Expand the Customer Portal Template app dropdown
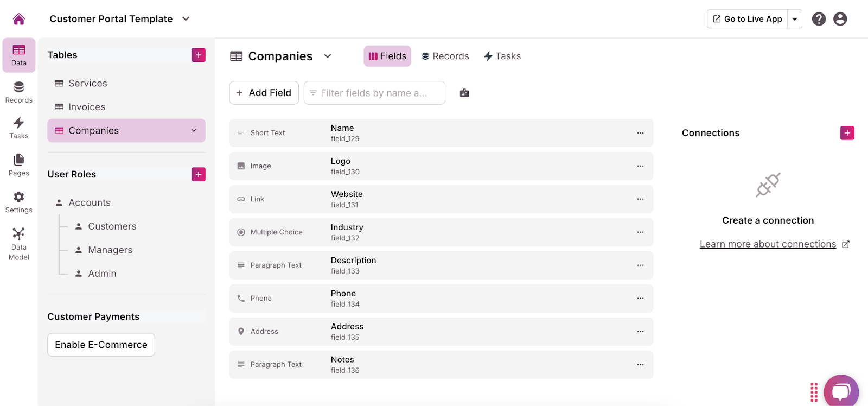Screen dimensions: 868x406 186,19
